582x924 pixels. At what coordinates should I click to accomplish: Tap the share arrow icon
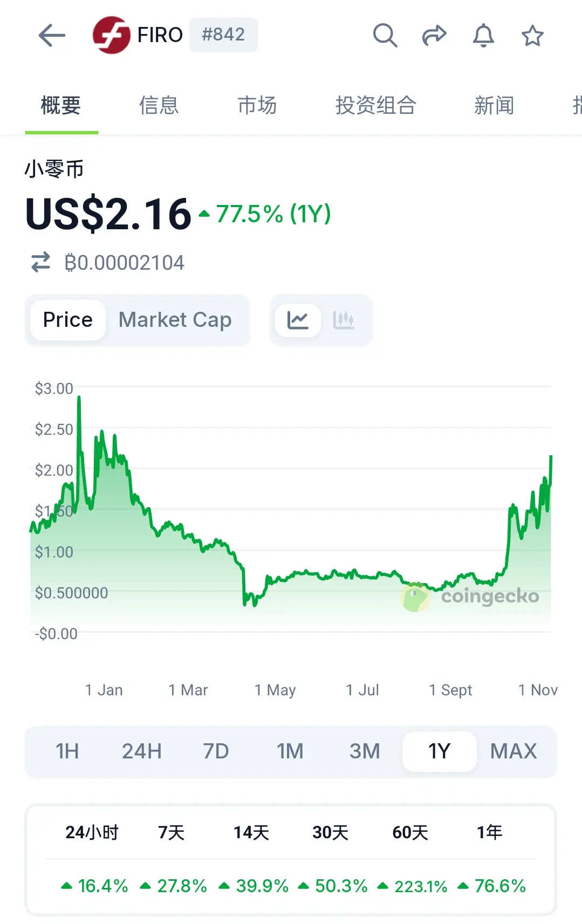[434, 36]
